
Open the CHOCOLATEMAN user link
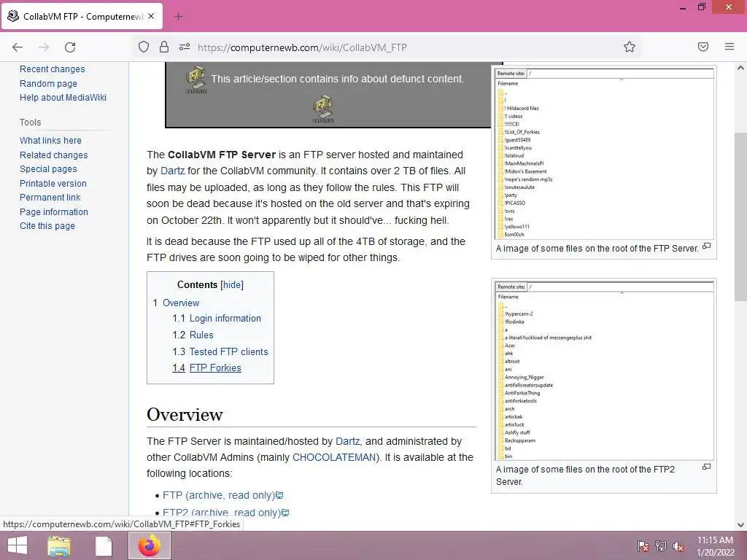point(334,458)
